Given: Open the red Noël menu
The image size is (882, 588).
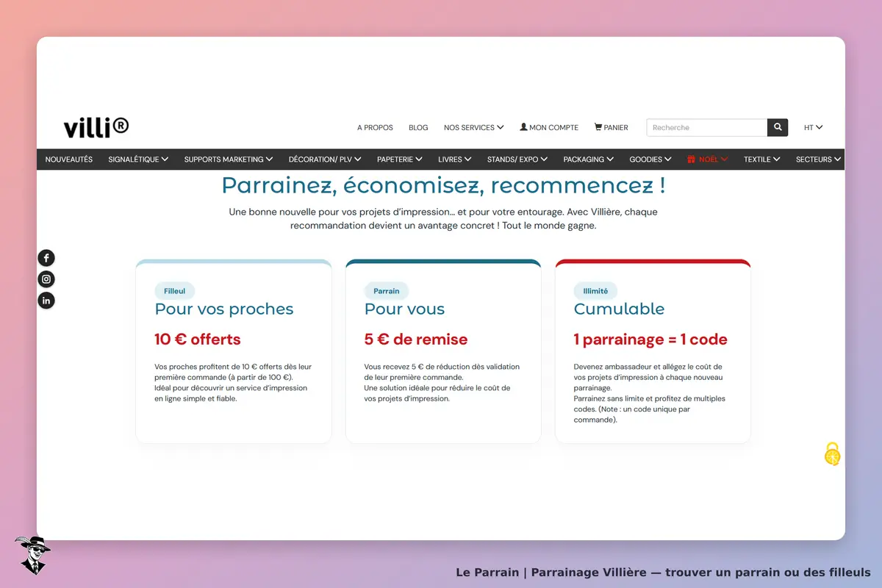Looking at the screenshot, I should click(708, 159).
